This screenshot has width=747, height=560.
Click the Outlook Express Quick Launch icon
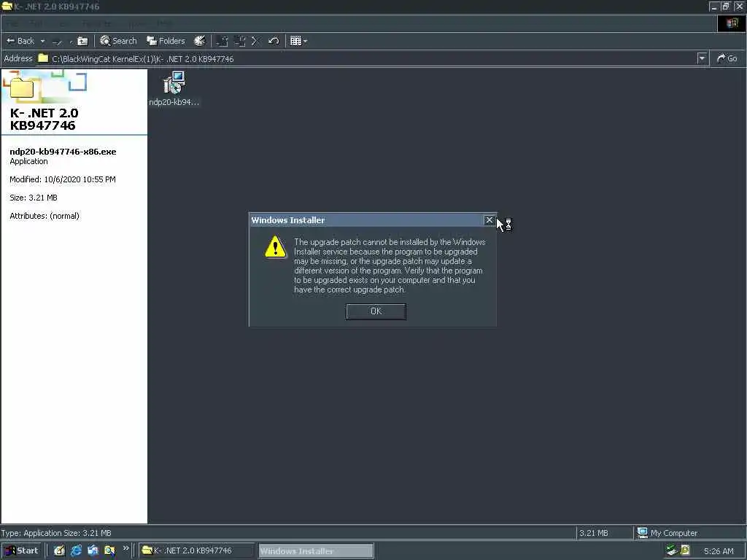(x=93, y=551)
